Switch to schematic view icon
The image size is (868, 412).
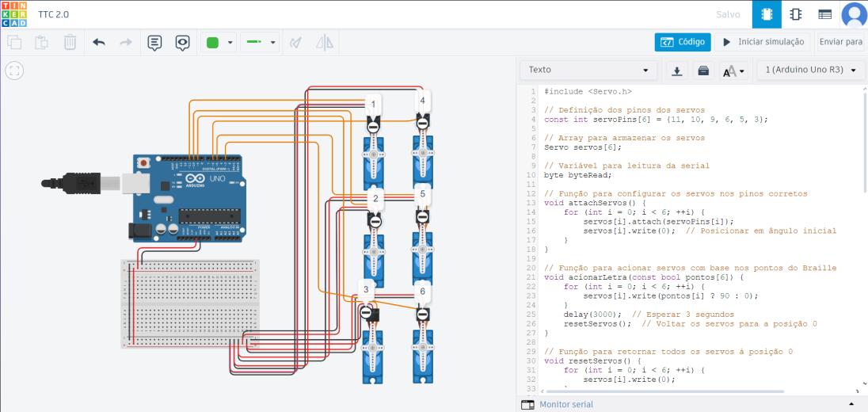coord(796,14)
